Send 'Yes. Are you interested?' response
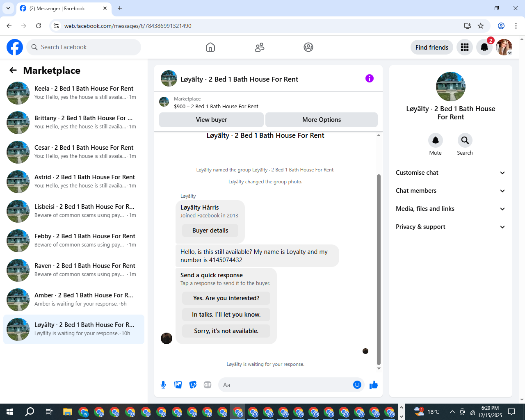Screen dimensions: 525x420 point(226,298)
